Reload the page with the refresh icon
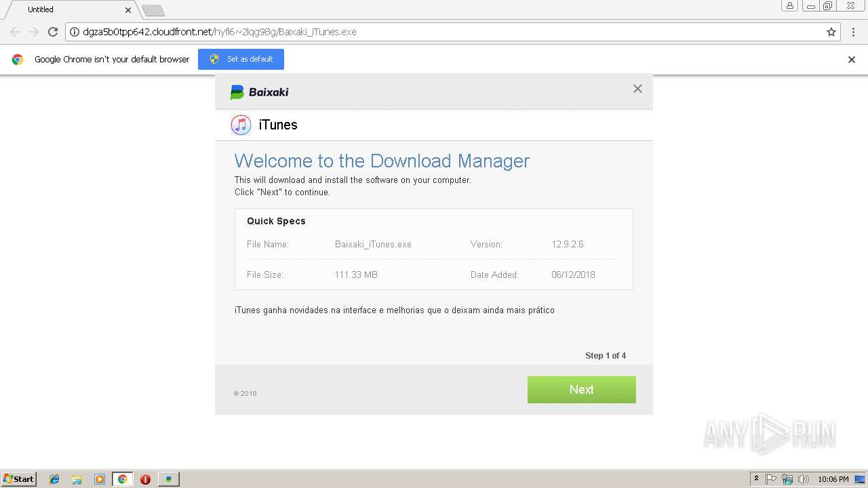Image resolution: width=868 pixels, height=488 pixels. coord(53,32)
